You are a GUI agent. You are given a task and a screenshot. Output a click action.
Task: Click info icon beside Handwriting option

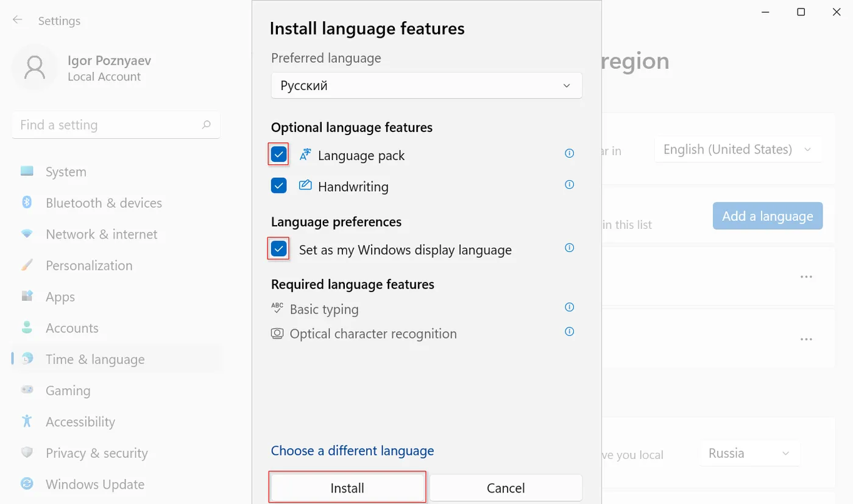pos(569,184)
